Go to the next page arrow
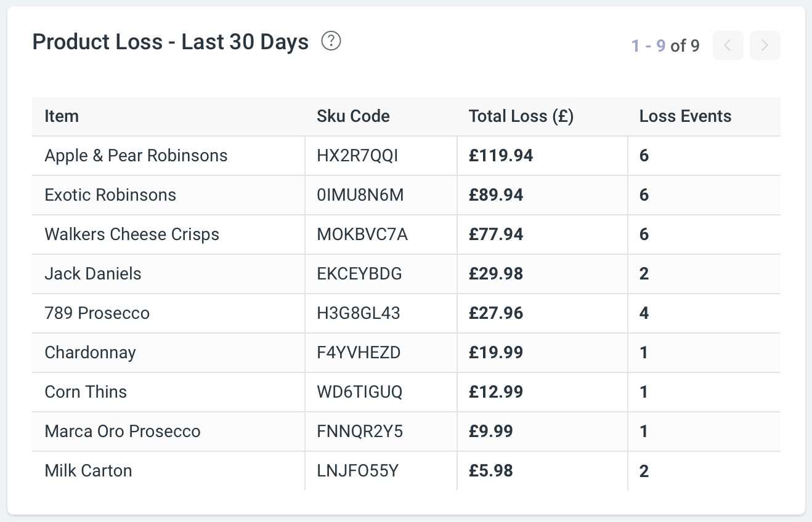Image resolution: width=812 pixels, height=522 pixels. pos(765,46)
